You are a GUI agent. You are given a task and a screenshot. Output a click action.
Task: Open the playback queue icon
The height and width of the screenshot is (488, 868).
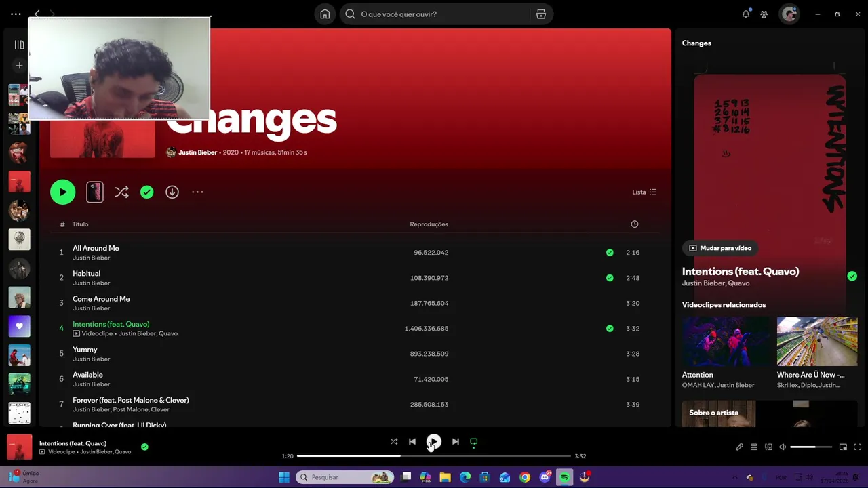tap(753, 447)
